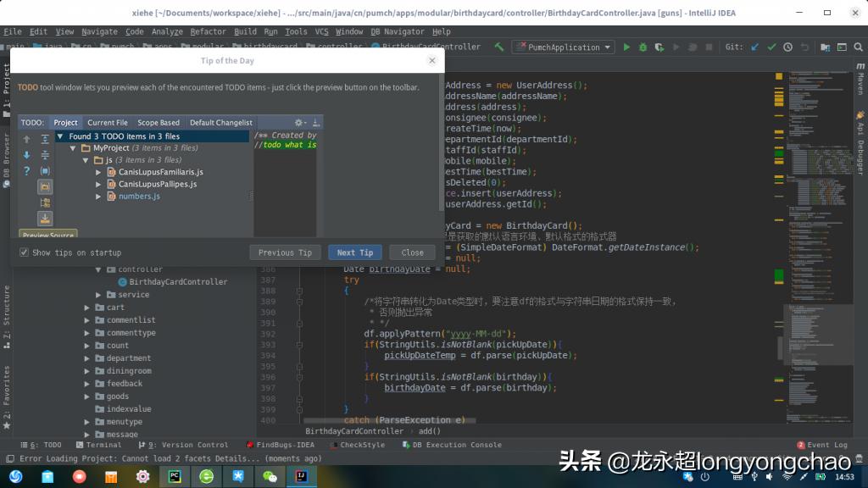Open Search Everywhere magnifier icon

click(859, 47)
